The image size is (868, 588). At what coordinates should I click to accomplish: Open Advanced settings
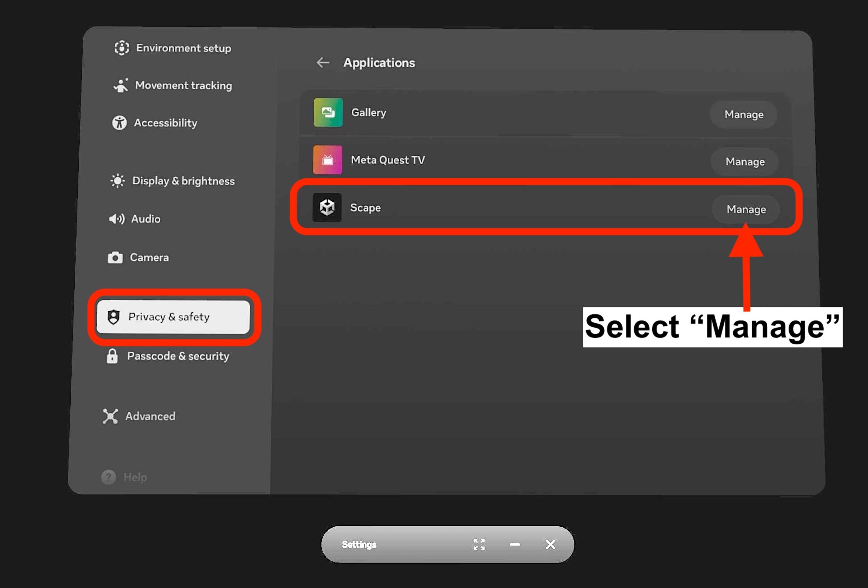click(x=139, y=416)
